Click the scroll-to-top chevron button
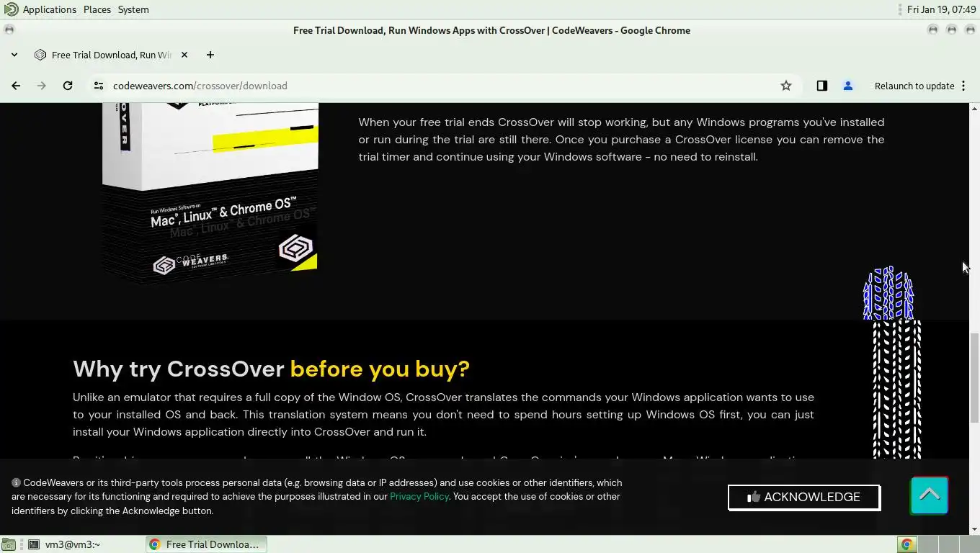This screenshot has width=980, height=553. [x=929, y=495]
